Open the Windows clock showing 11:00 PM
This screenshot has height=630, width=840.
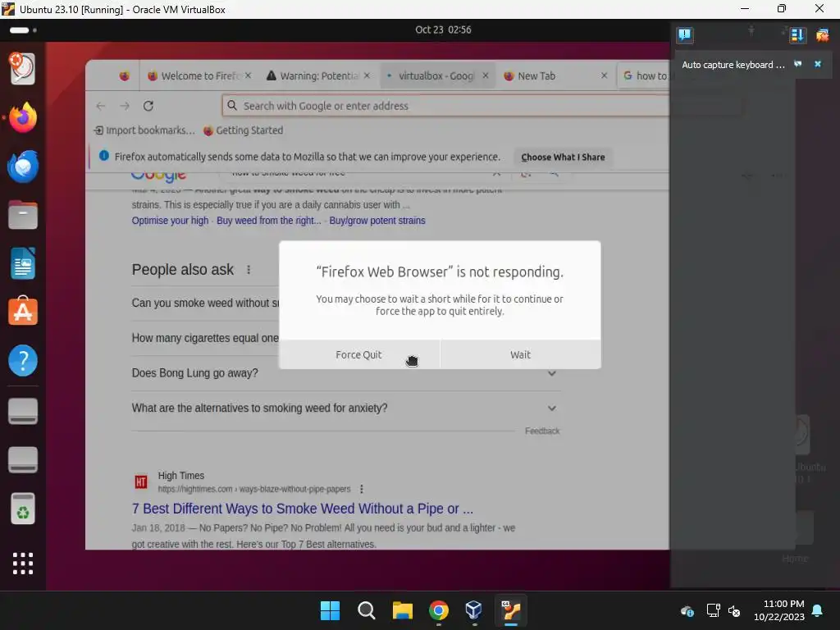tap(779, 610)
